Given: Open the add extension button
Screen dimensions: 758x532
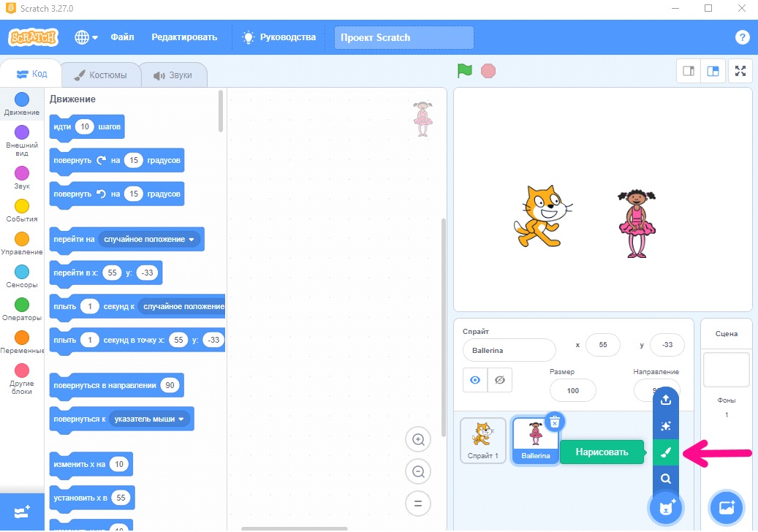Looking at the screenshot, I should click(22, 512).
